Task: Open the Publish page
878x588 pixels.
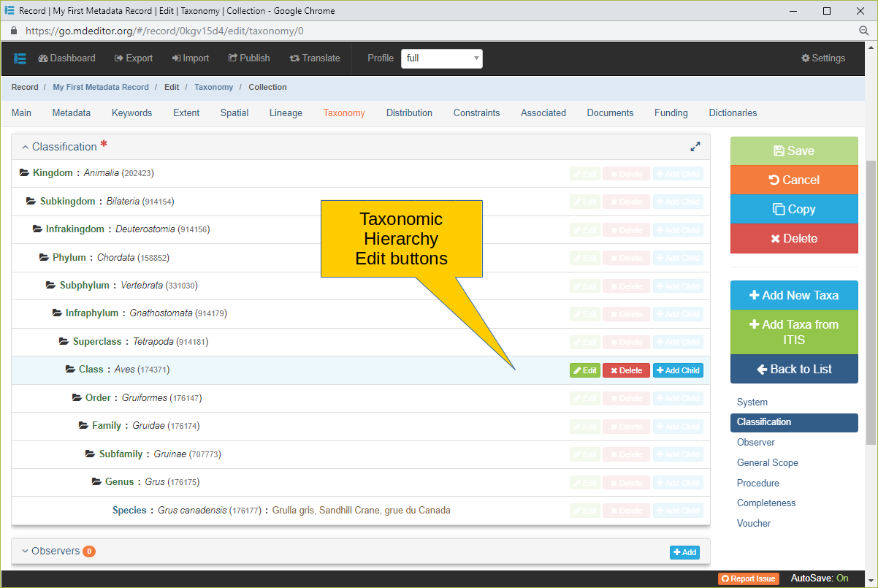Action: point(249,58)
